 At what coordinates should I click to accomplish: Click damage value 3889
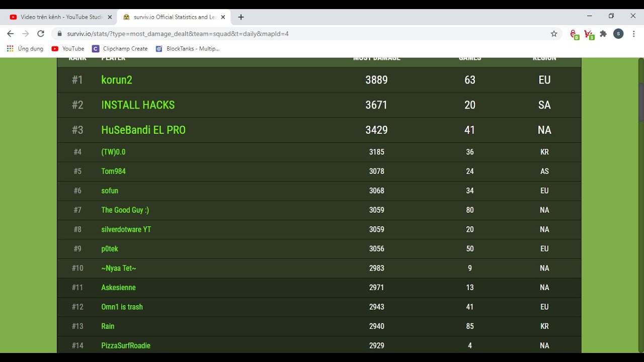point(376,80)
